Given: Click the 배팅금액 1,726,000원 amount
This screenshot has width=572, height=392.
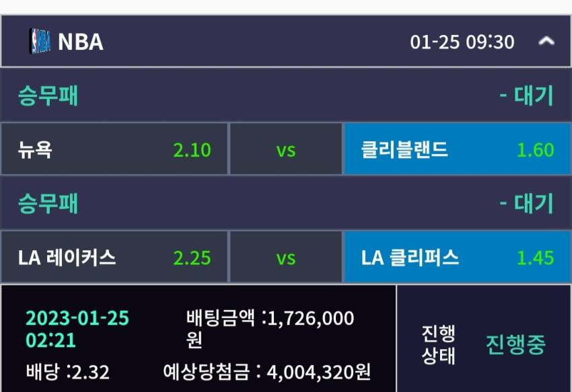Looking at the screenshot, I should pyautogui.click(x=270, y=329).
